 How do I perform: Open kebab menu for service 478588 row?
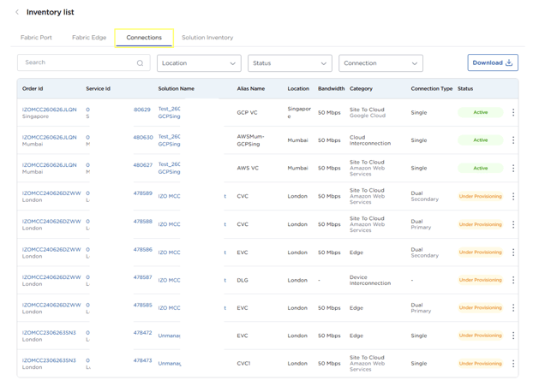coord(513,224)
